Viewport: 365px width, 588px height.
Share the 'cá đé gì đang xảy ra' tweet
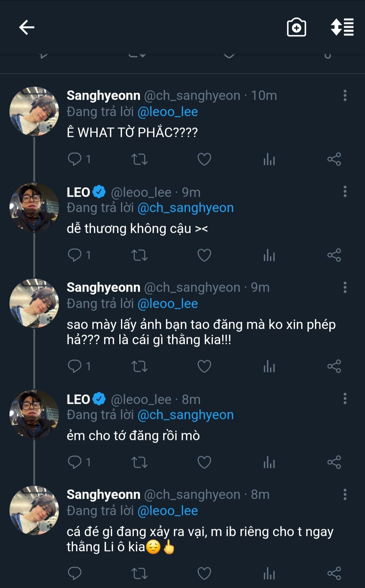[334, 573]
